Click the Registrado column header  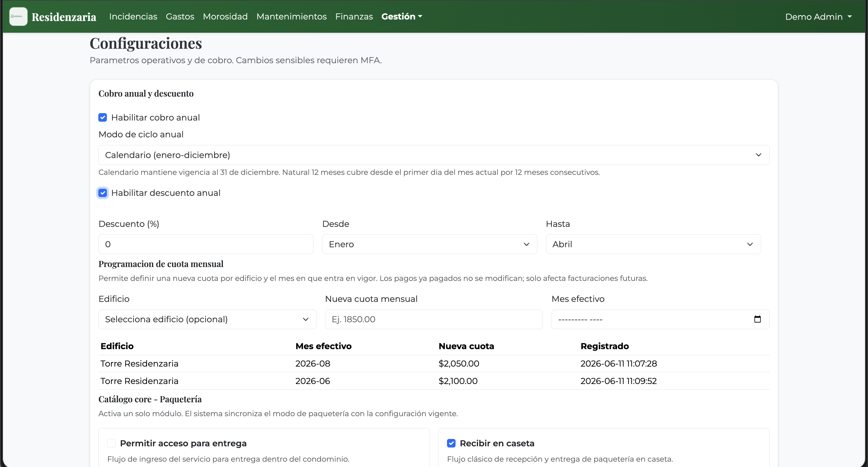tap(605, 346)
